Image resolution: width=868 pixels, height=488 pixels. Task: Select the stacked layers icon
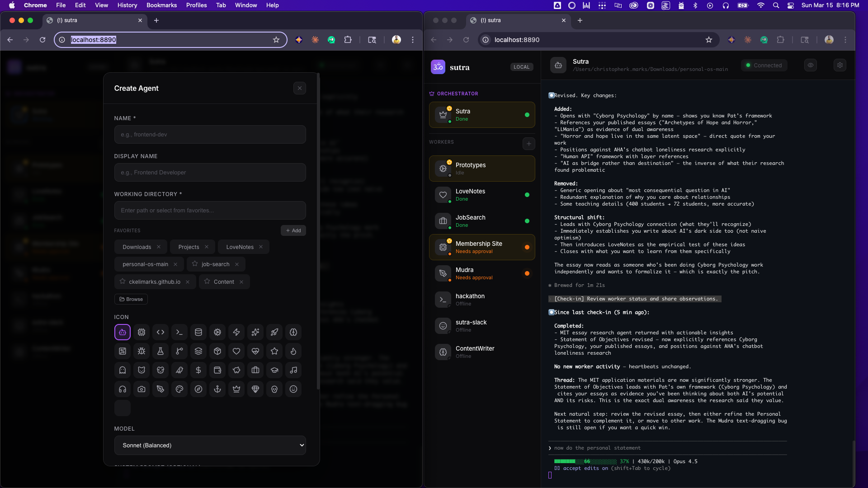coord(198,351)
